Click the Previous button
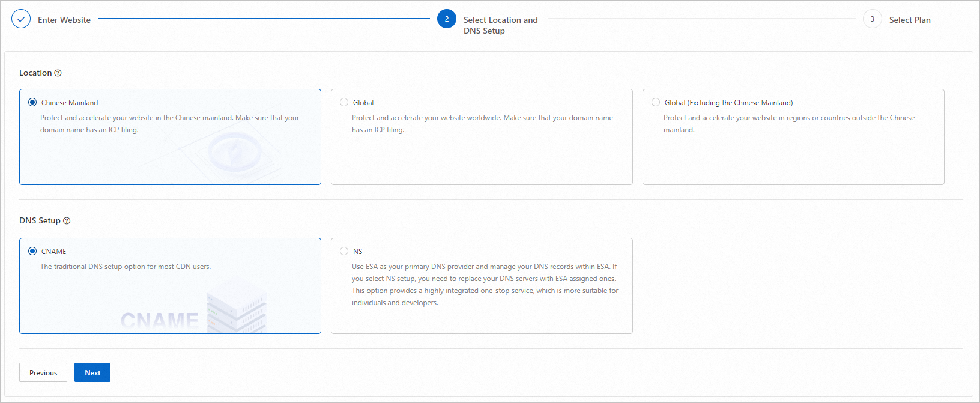The height and width of the screenshot is (403, 980). tap(43, 372)
